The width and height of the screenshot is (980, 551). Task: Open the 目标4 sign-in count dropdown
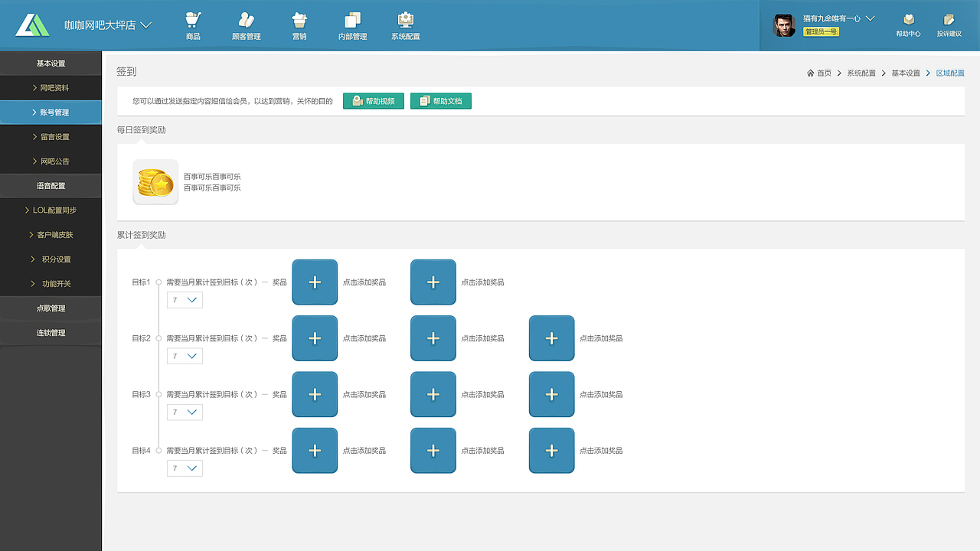(185, 468)
